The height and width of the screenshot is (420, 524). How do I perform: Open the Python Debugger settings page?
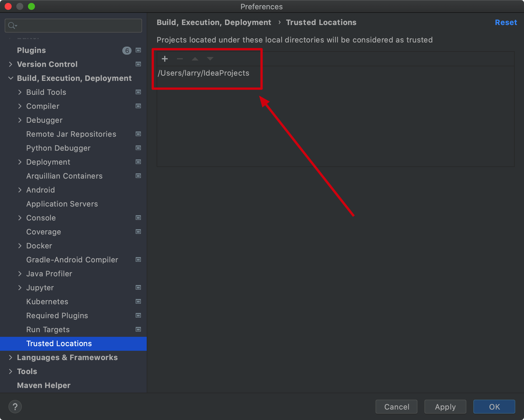point(58,148)
